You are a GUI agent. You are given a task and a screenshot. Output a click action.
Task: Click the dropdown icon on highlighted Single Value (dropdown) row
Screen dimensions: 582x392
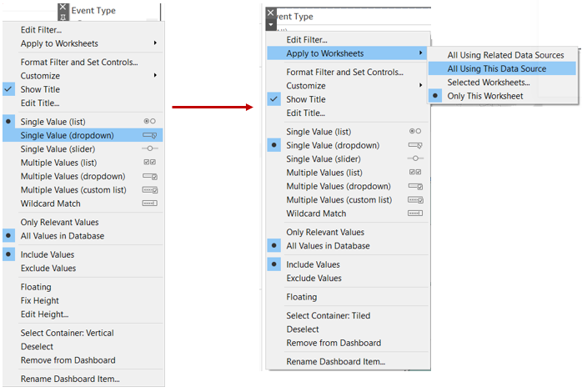(x=150, y=135)
